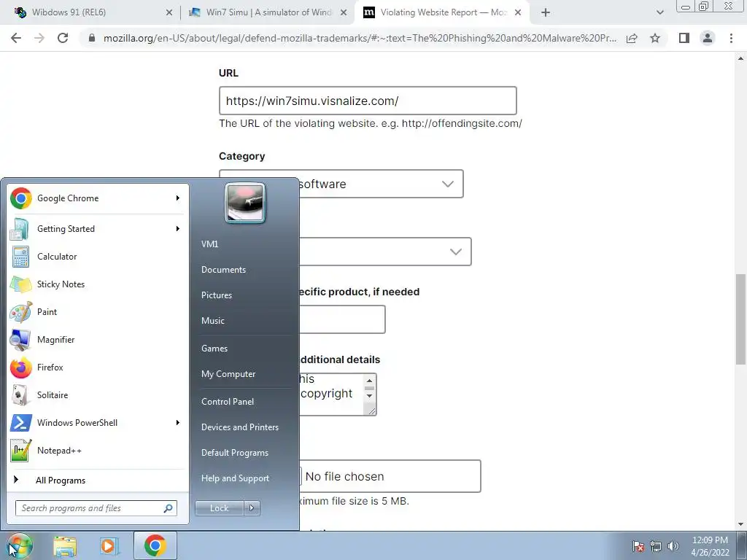
Task: Click up arrow in additional details textarea
Action: tap(369, 381)
